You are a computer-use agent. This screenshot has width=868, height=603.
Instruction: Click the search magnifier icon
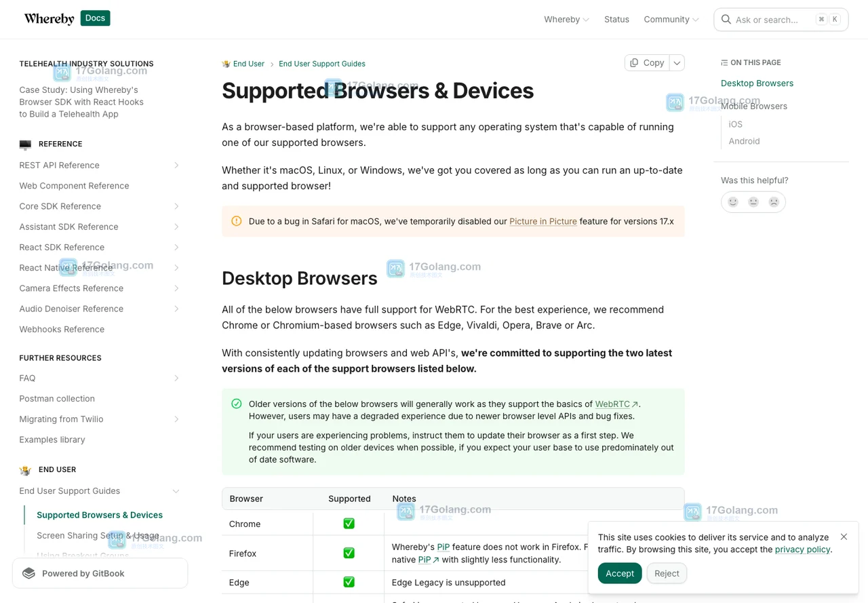(726, 20)
